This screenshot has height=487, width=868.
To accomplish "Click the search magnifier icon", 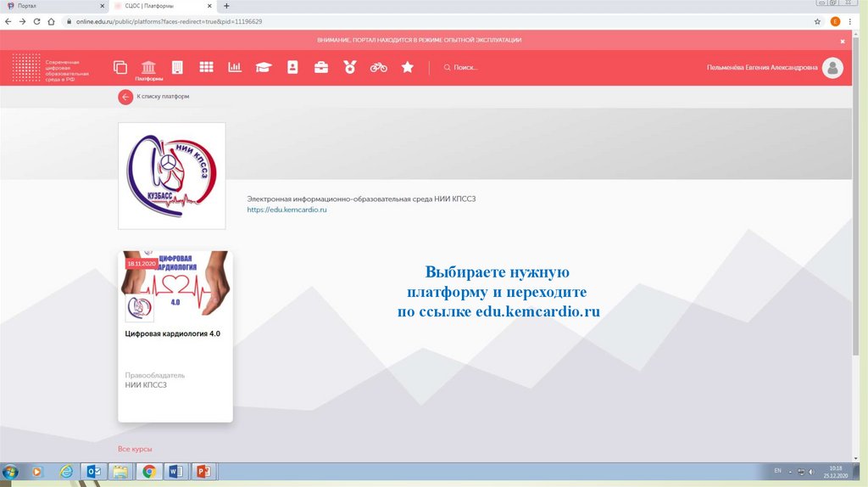I will pyautogui.click(x=447, y=68).
